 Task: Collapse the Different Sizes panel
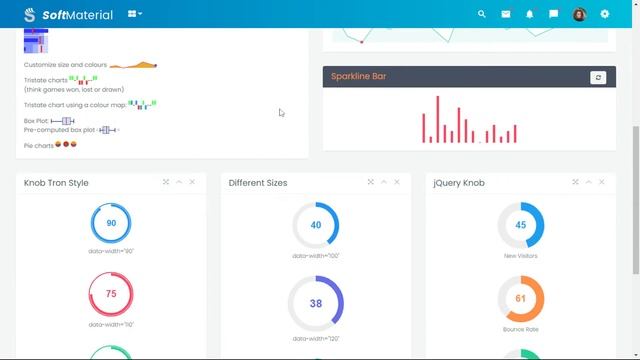[384, 182]
